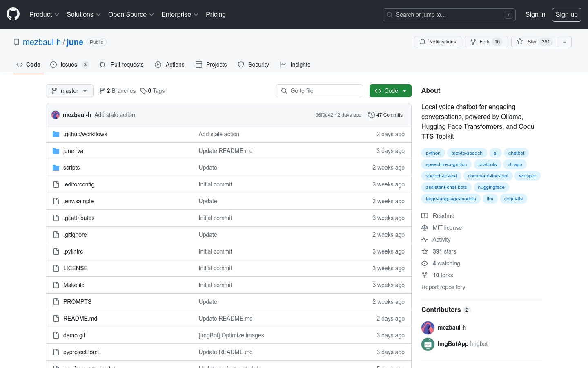
Task: Open LICENSE file
Action: 75,268
